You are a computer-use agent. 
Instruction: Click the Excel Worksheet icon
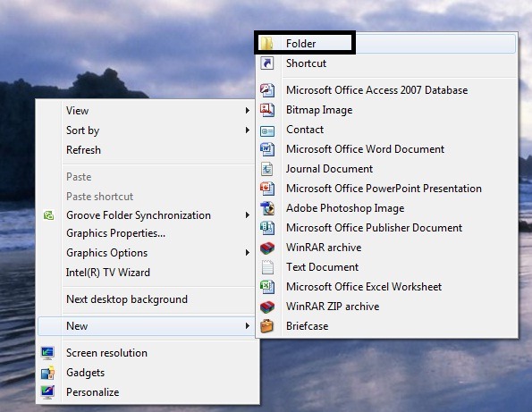tap(267, 287)
